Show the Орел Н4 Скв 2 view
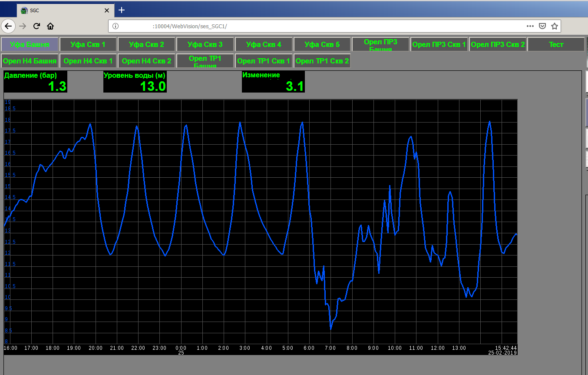Screen dimensions: 588x375 coord(146,61)
